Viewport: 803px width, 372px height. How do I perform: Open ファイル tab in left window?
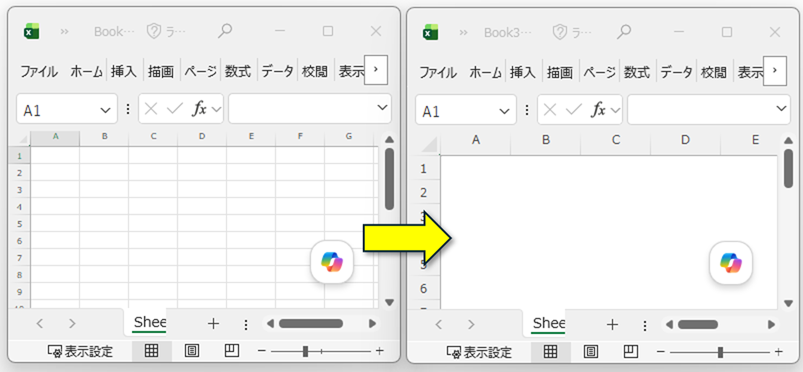point(39,72)
